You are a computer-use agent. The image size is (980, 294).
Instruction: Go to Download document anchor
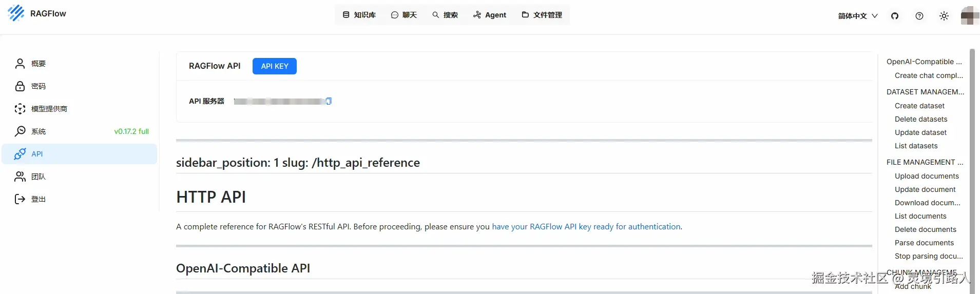click(927, 203)
